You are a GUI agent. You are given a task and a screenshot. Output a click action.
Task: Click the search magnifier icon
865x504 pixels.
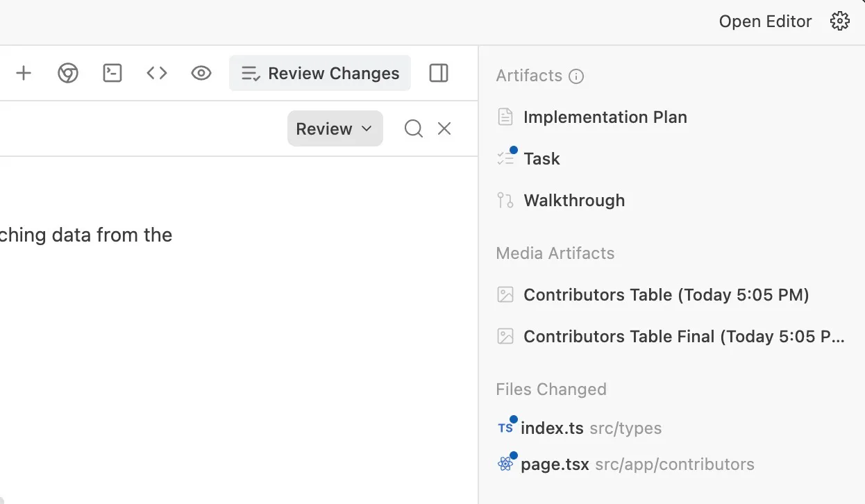pos(413,128)
